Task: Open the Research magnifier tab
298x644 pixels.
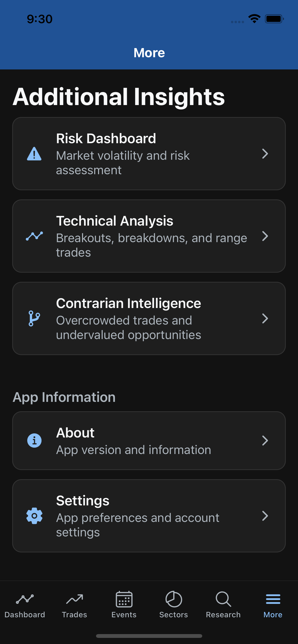Action: click(223, 605)
